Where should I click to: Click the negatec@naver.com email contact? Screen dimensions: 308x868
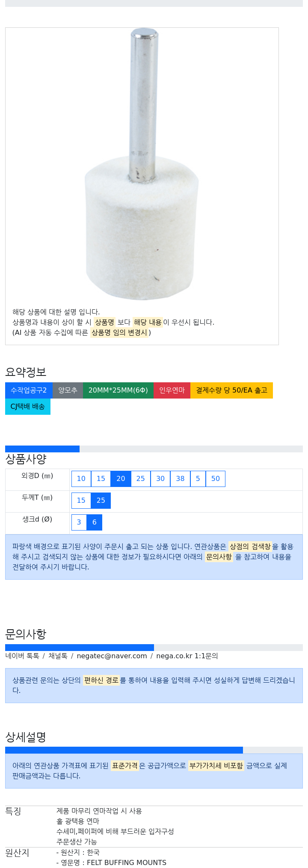[112, 656]
